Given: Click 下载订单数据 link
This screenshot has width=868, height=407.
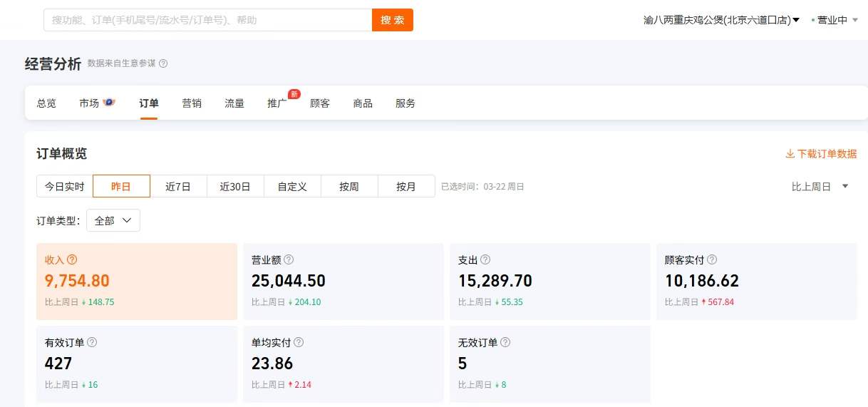Looking at the screenshot, I should (827, 153).
